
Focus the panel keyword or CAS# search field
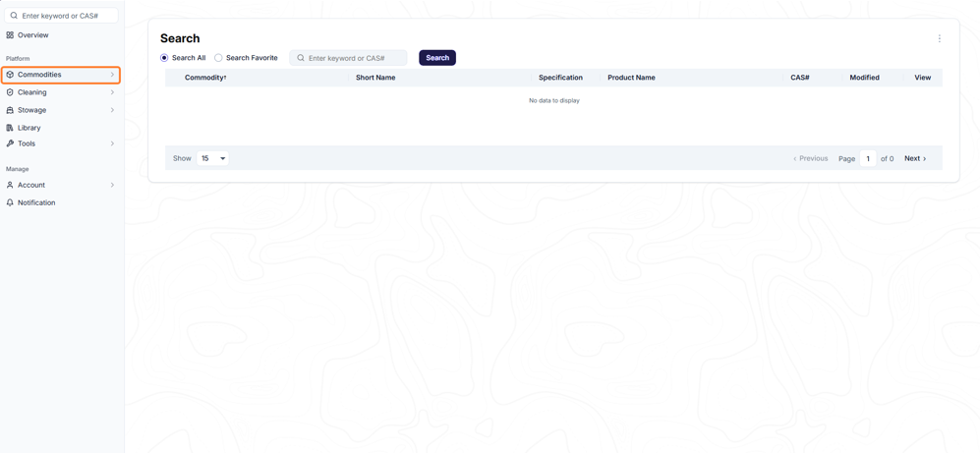tap(348, 57)
